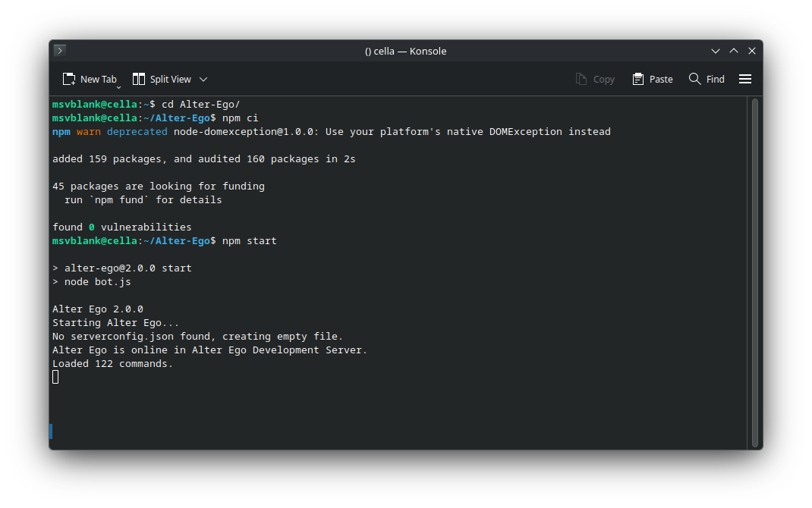
Task: Open the Find search bar
Action: click(x=707, y=79)
